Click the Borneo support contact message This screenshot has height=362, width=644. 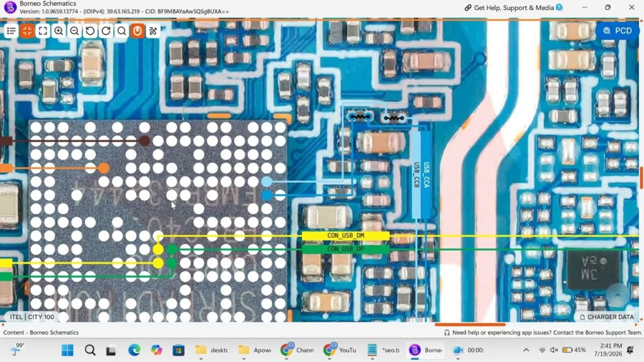(x=547, y=332)
